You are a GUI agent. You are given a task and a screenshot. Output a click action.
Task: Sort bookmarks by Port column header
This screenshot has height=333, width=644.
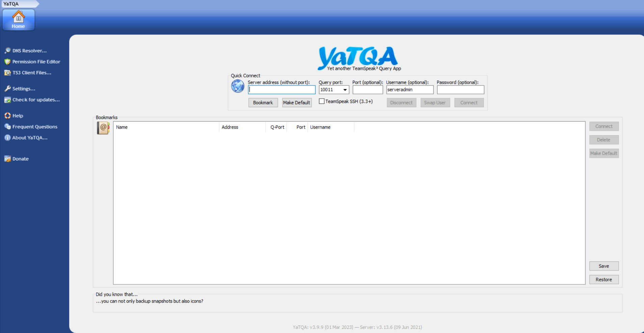coord(297,127)
